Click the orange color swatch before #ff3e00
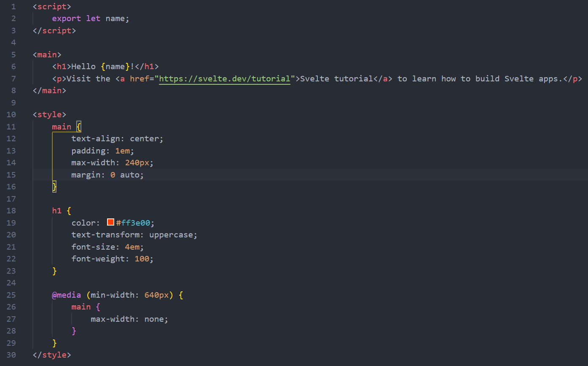Viewport: 588px width, 366px height. 111,222
